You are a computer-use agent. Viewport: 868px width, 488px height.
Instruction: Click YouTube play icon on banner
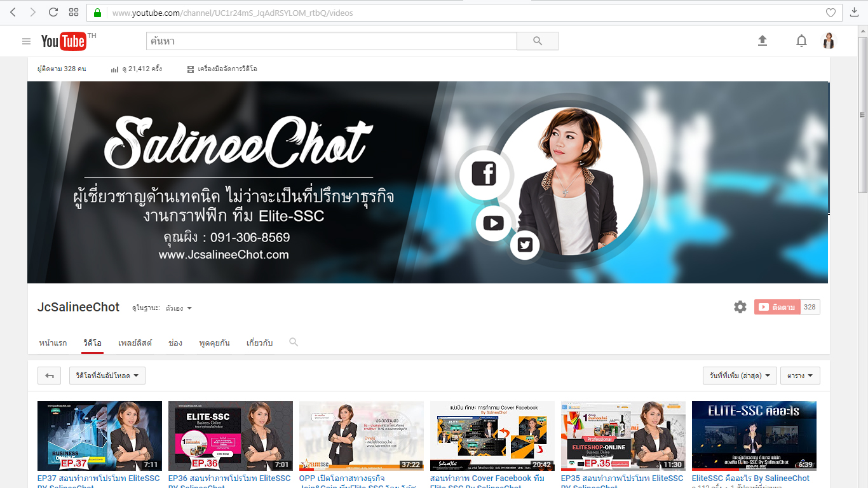pyautogui.click(x=493, y=223)
